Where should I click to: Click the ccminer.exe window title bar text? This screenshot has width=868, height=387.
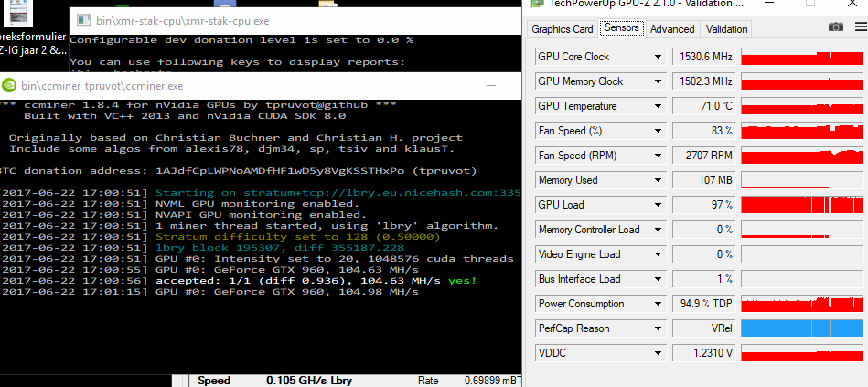click(x=102, y=86)
